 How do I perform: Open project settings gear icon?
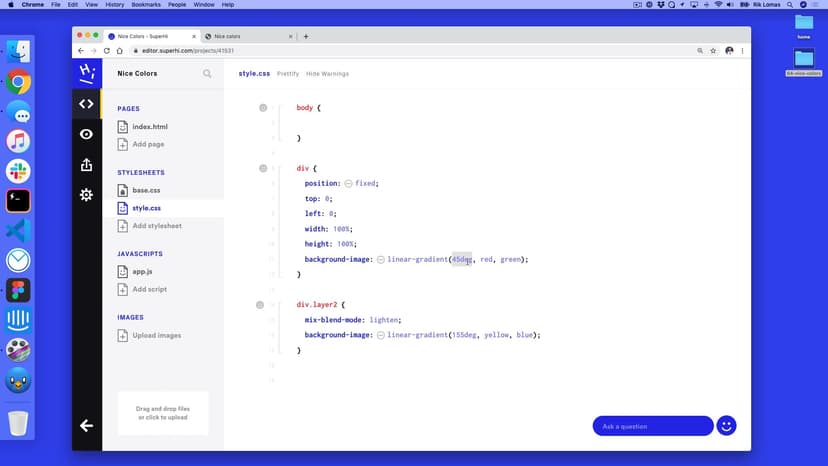87,194
